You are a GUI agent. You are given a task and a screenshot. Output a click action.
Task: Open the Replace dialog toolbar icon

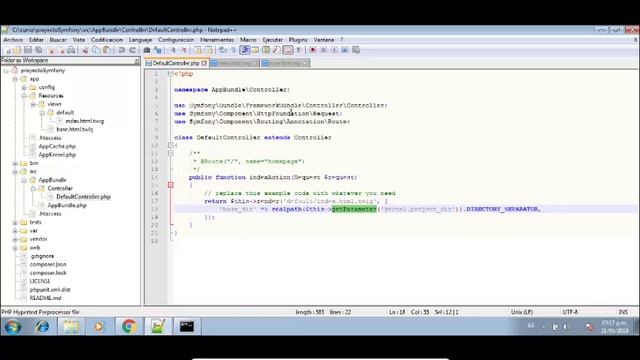pos(158,50)
